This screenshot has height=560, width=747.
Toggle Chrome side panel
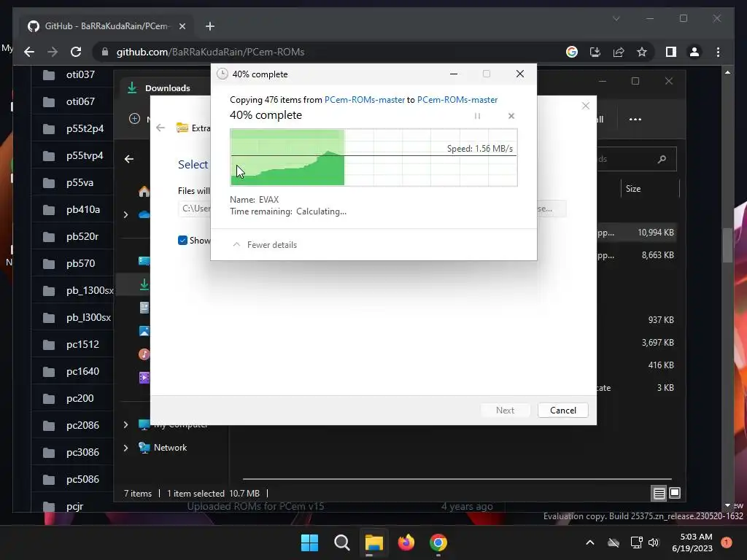(671, 52)
